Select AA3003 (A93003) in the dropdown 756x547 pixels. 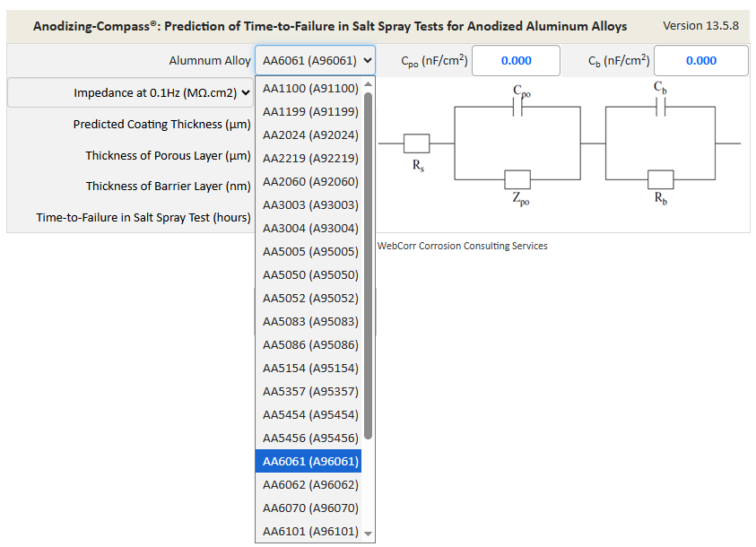(309, 204)
